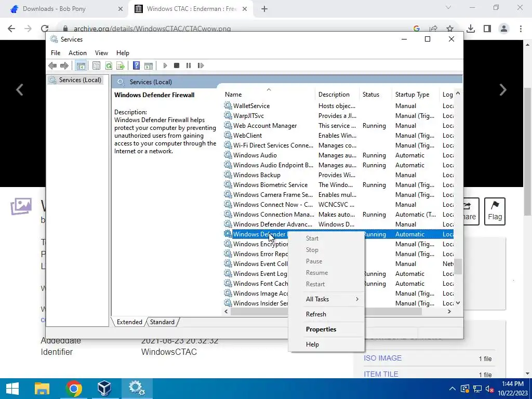Sort by the Startup Type column header
This screenshot has width=532, height=399.
tap(416, 95)
